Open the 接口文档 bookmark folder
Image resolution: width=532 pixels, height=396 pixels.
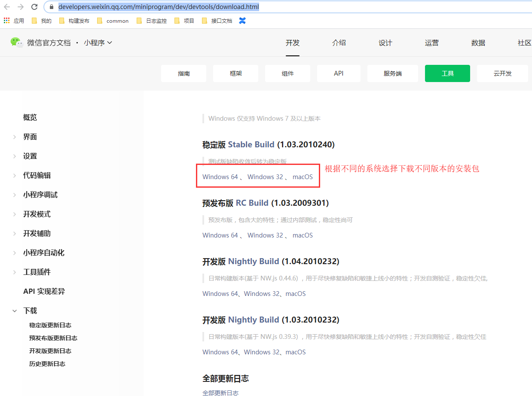217,21
